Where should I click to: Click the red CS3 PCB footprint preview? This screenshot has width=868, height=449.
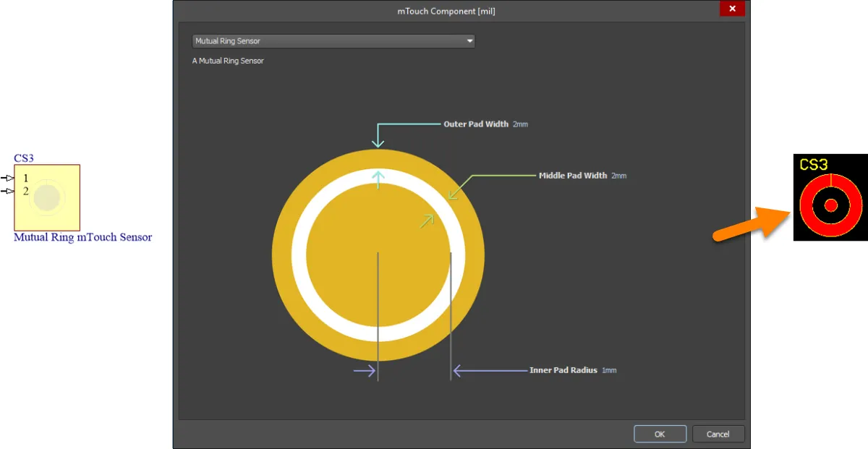[831, 205]
